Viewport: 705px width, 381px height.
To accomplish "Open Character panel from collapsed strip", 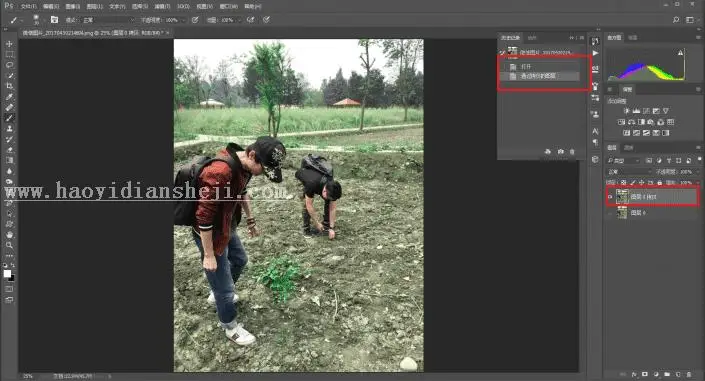I will (595, 131).
